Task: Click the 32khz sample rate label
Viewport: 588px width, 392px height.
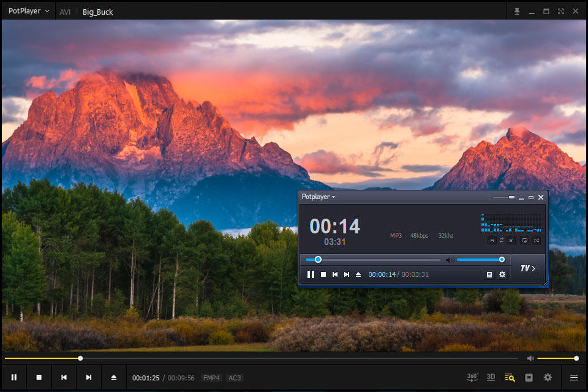Action: [x=446, y=236]
